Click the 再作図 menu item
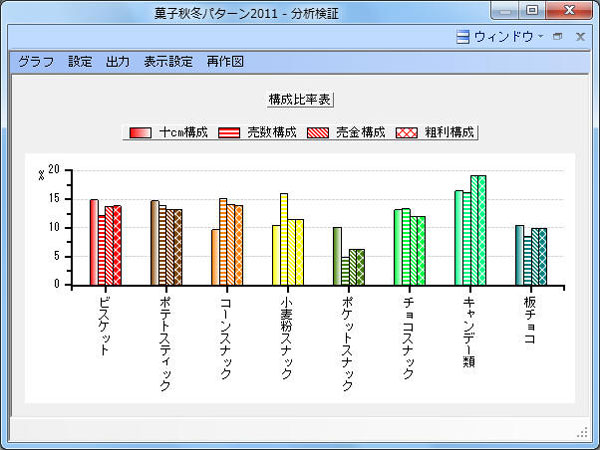The height and width of the screenshot is (450, 600). [225, 62]
